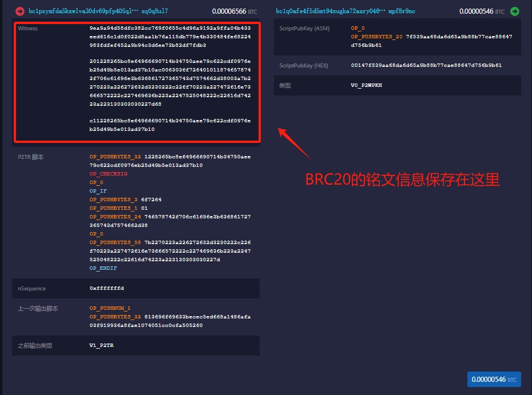
Task: Click the OP_ENDIF opcode
Action: pos(103,268)
